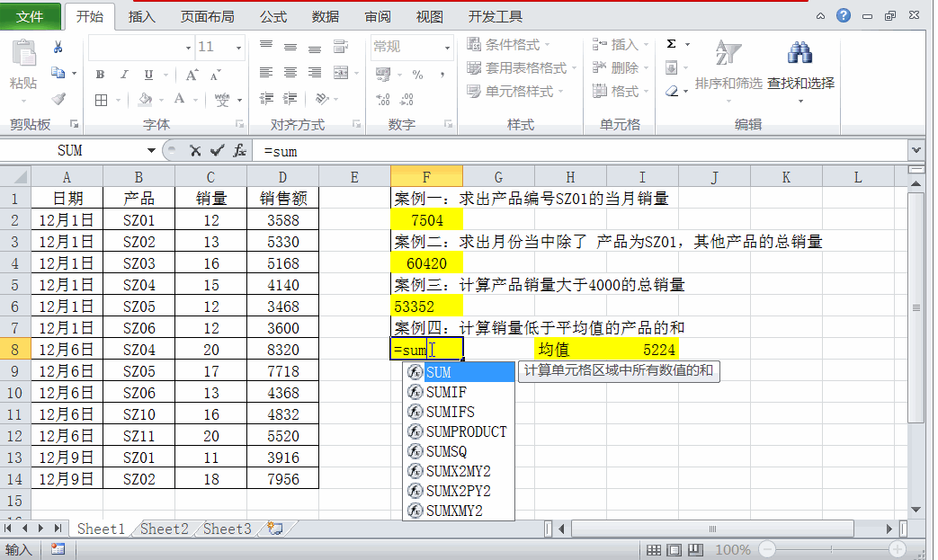Viewport: 938px width, 560px height.
Task: Apply comma style
Action: pyautogui.click(x=442, y=75)
